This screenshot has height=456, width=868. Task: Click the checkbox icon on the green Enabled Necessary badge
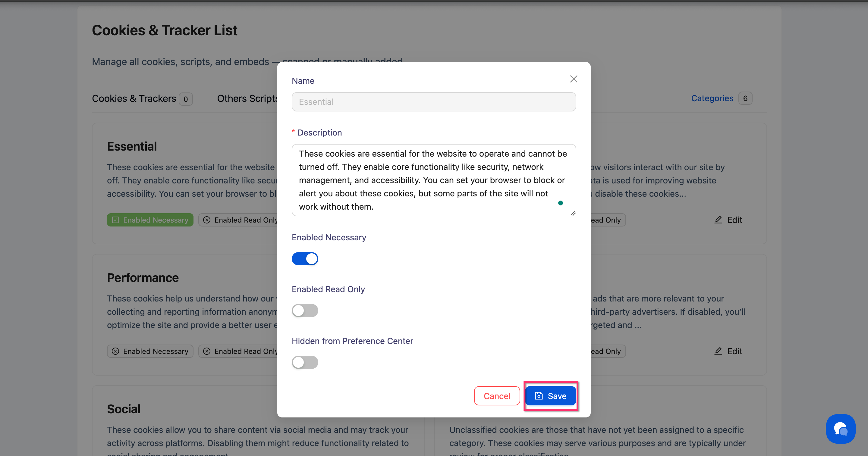[x=115, y=220]
